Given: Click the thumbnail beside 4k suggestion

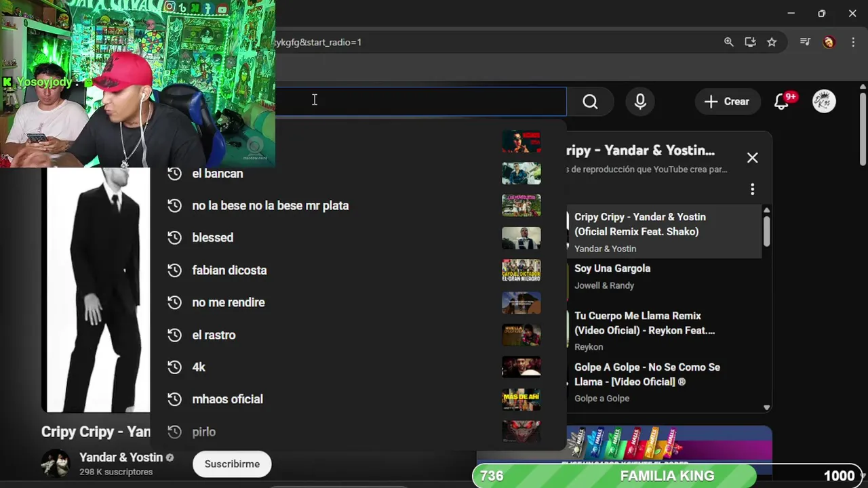Looking at the screenshot, I should click(521, 367).
